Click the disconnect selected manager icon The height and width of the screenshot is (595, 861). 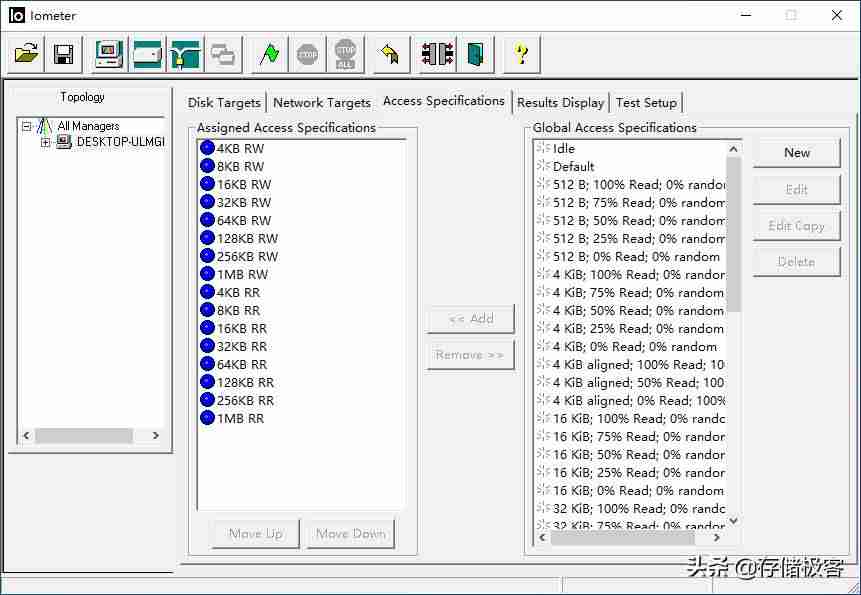(437, 54)
